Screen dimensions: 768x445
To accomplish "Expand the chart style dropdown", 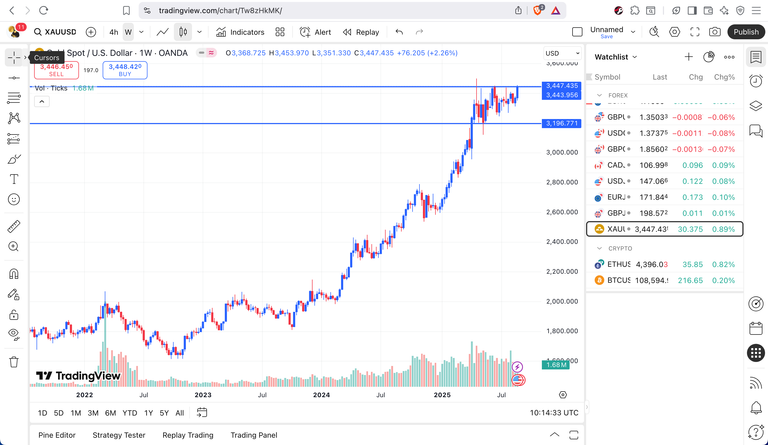I will coord(199,32).
